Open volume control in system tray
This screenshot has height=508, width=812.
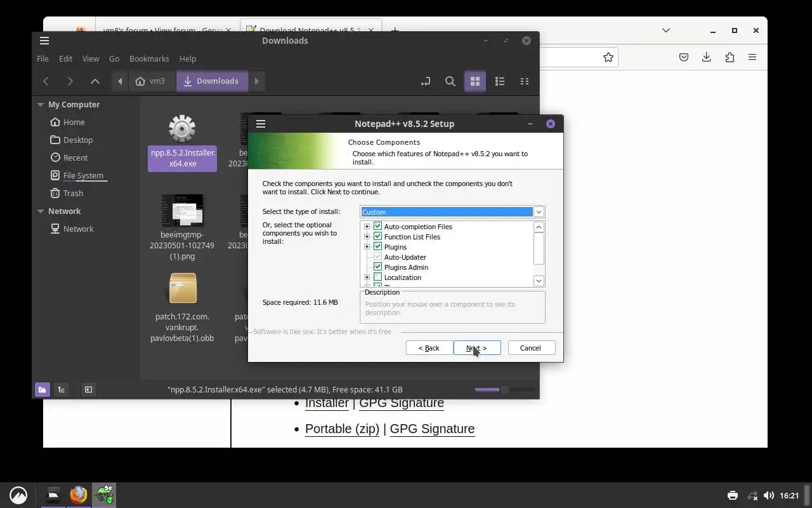tap(769, 495)
